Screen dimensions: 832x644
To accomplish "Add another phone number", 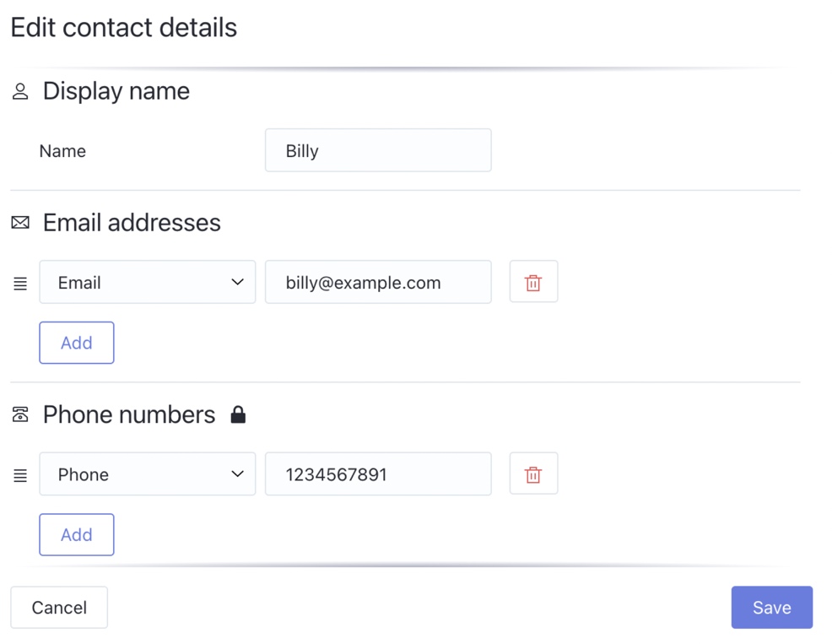I will pyautogui.click(x=77, y=534).
